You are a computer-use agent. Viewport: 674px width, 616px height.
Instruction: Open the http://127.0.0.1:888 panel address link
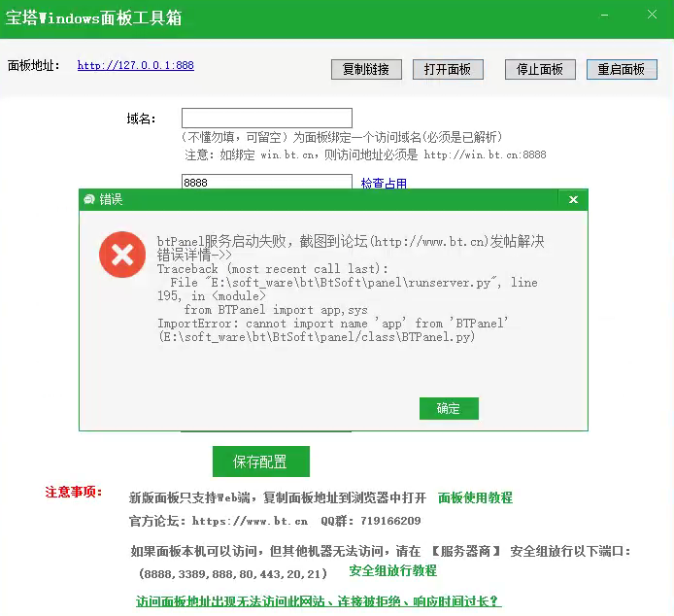point(136,65)
